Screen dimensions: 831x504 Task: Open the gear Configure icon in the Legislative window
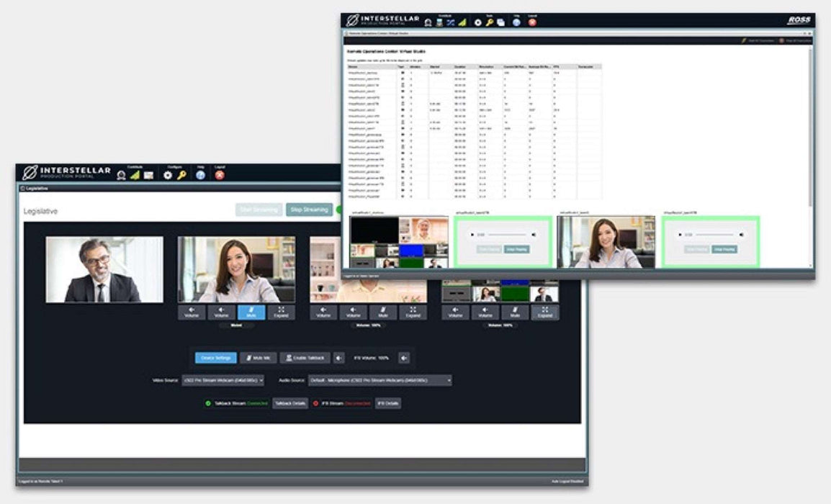click(168, 175)
